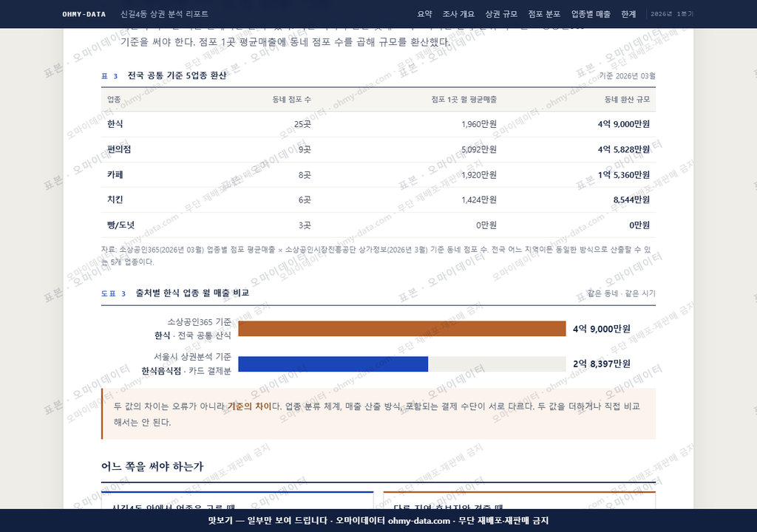Click the 점포 1곳 월 평균매출 column header

pyautogui.click(x=464, y=99)
